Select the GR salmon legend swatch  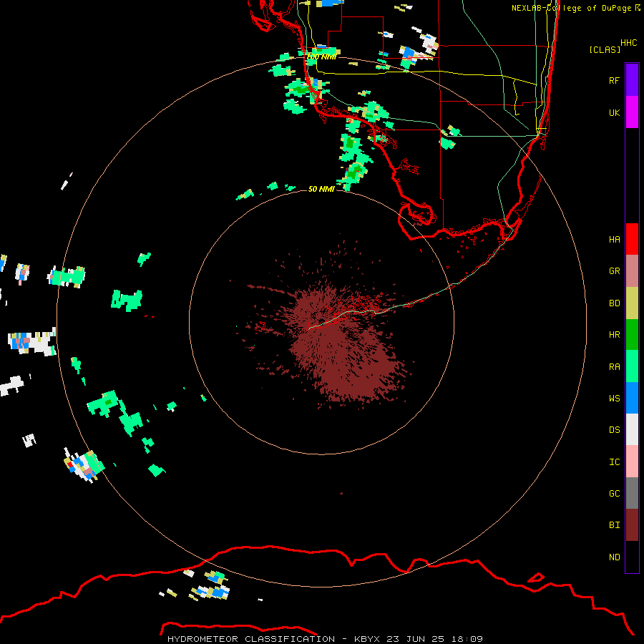[632, 270]
